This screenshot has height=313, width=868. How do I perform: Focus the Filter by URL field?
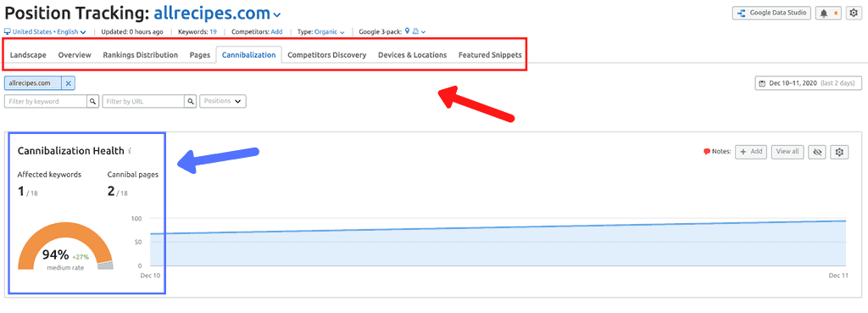[x=143, y=102]
